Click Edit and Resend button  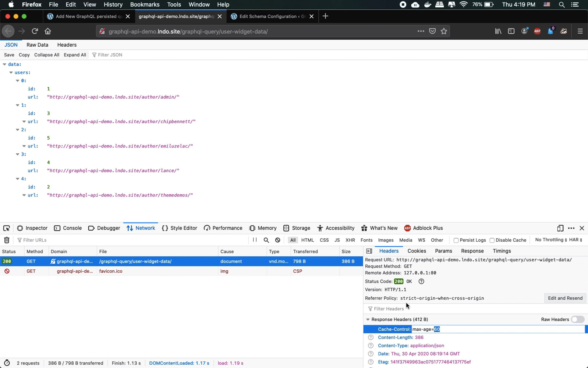click(565, 298)
